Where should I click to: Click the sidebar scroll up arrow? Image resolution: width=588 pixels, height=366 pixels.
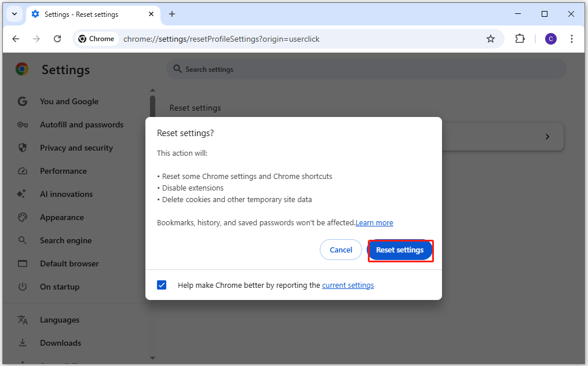click(x=152, y=90)
